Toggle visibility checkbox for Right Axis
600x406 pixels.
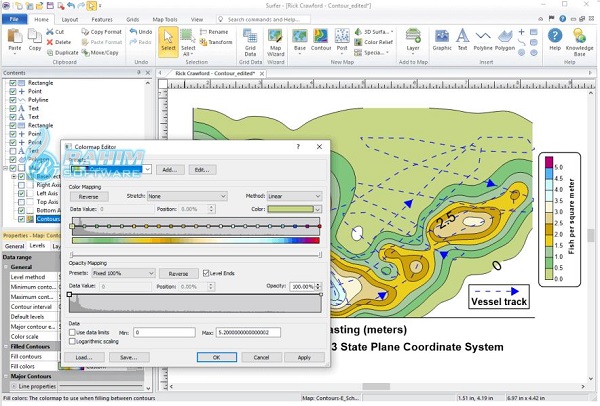click(x=21, y=185)
